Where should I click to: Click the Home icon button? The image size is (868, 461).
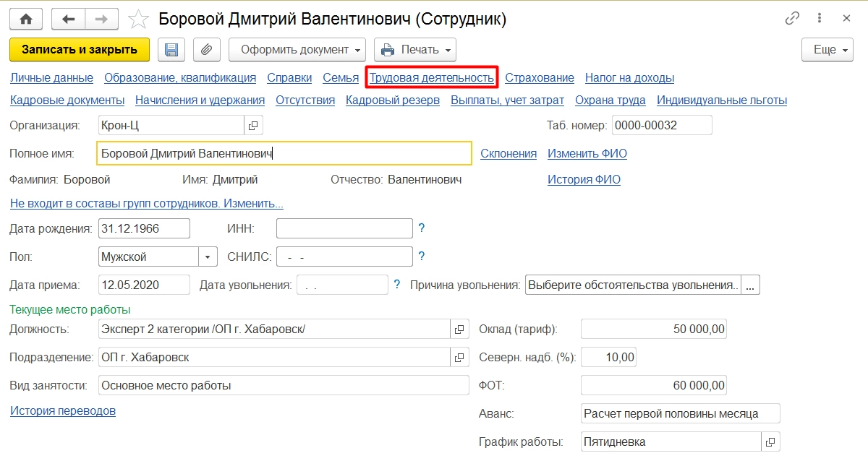pyautogui.click(x=26, y=19)
